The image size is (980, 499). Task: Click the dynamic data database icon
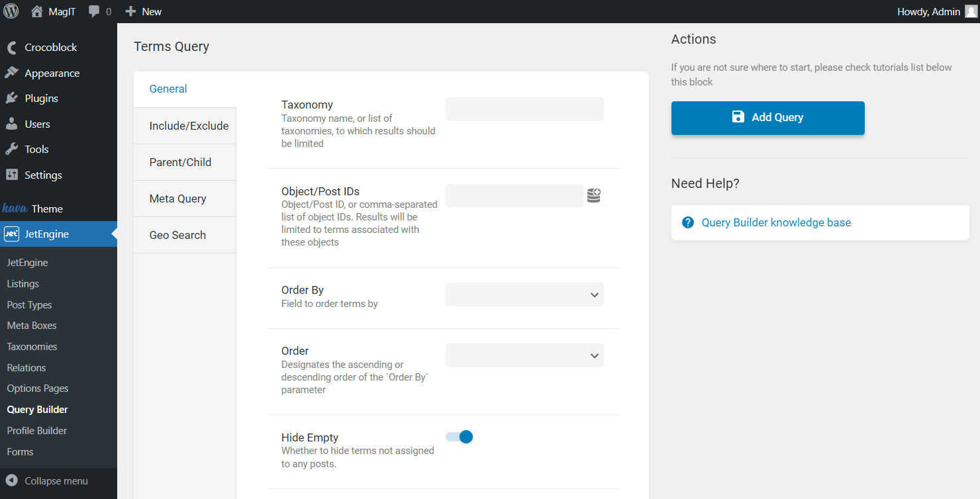point(594,196)
